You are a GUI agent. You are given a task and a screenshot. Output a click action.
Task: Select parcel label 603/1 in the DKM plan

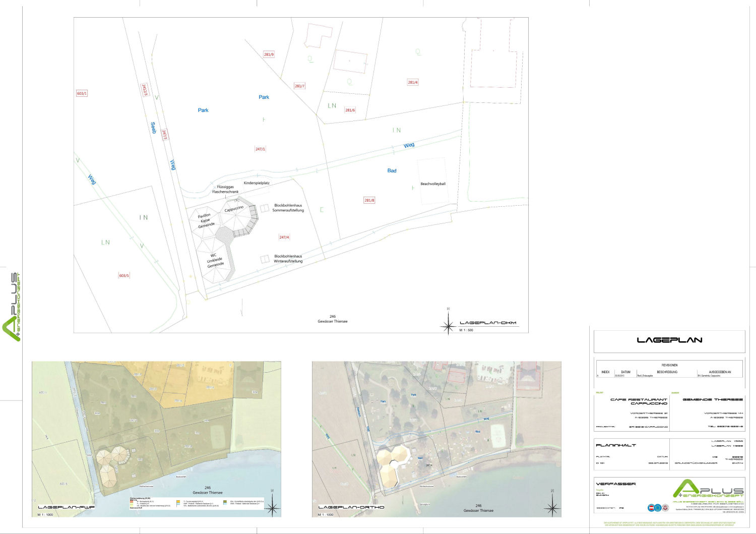click(82, 93)
